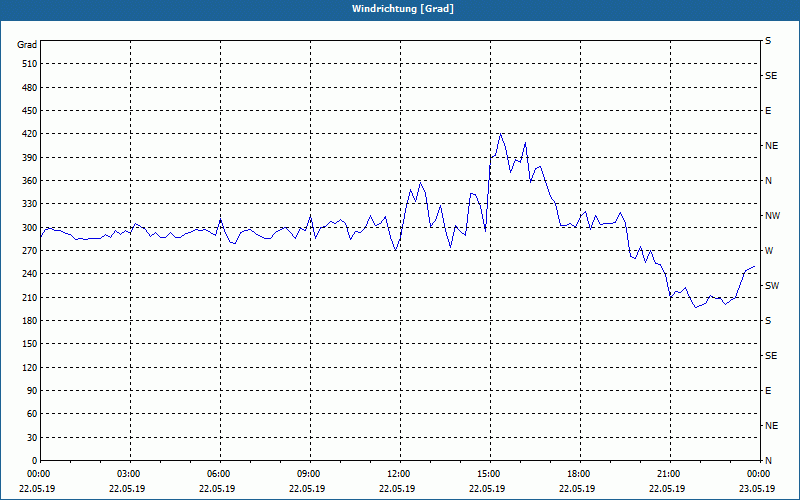The image size is (800, 500).
Task: Click the 00:00 label above date 23.05.19
Action: click(x=760, y=473)
